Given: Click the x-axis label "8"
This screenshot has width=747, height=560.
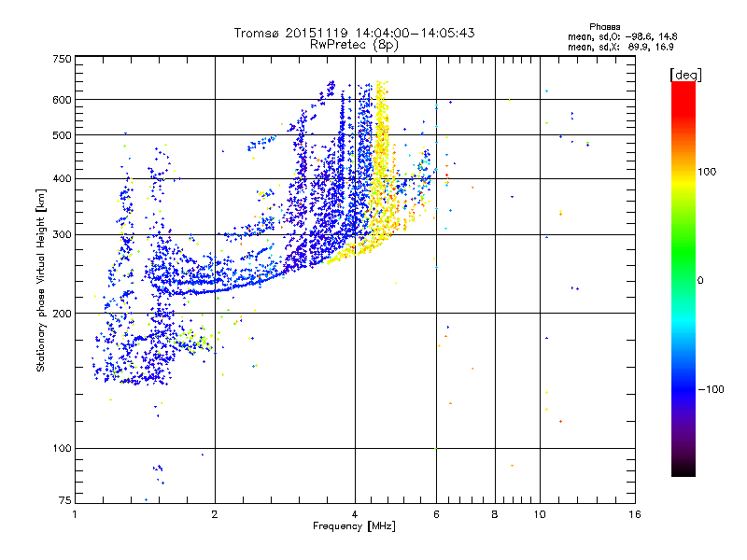Looking at the screenshot, I should (495, 514).
